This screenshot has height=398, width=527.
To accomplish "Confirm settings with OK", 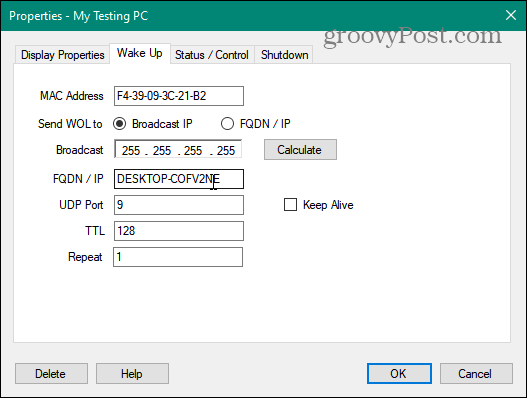I will click(x=399, y=373).
